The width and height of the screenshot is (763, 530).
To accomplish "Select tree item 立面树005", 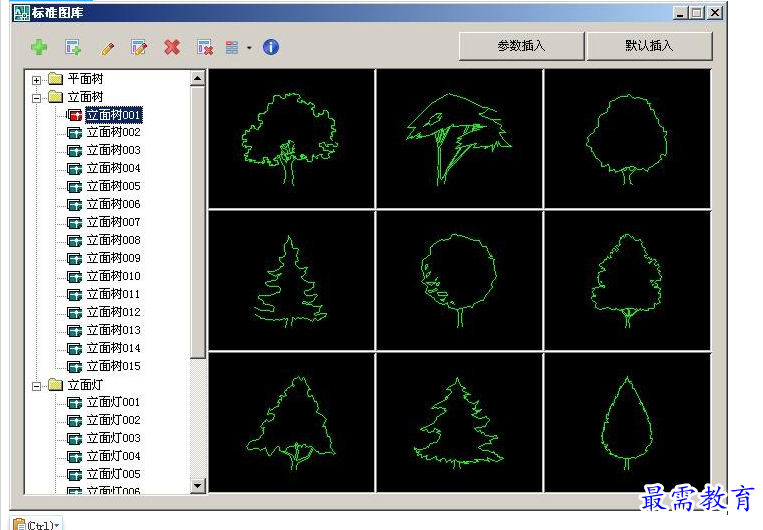I will pyautogui.click(x=114, y=186).
